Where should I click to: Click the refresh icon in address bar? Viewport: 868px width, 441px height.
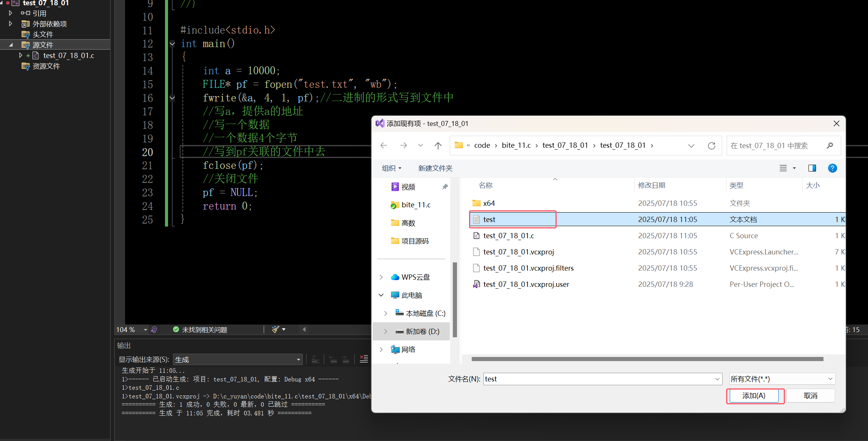coord(711,145)
